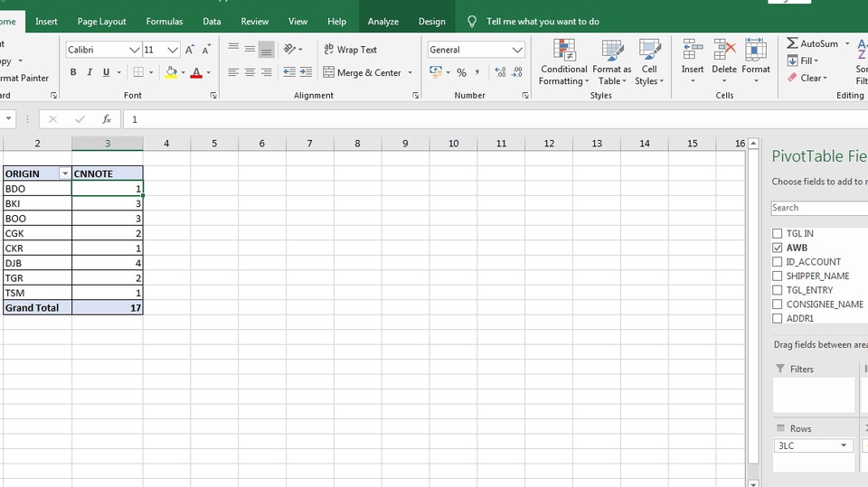
Task: Apply Underline formatting
Action: (x=106, y=72)
